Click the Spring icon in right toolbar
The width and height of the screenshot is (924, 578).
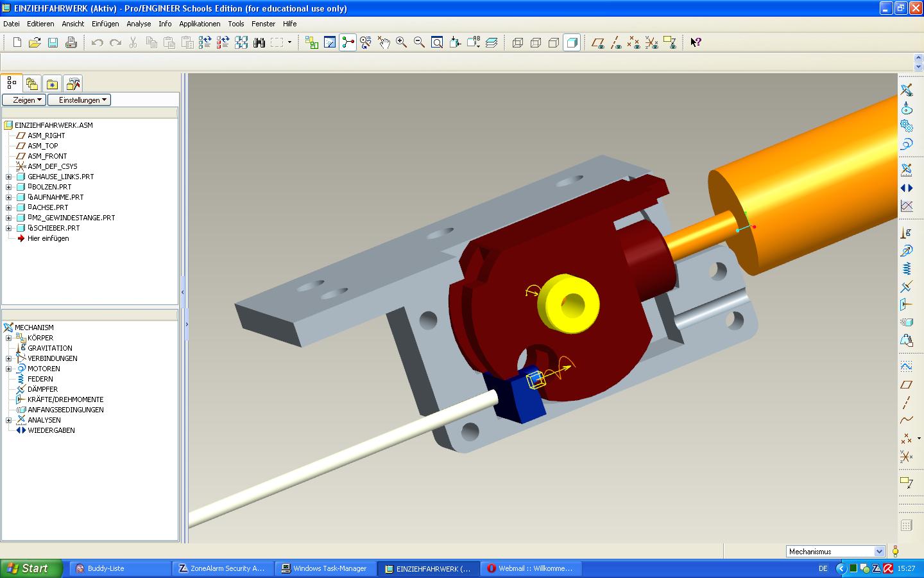point(906,268)
